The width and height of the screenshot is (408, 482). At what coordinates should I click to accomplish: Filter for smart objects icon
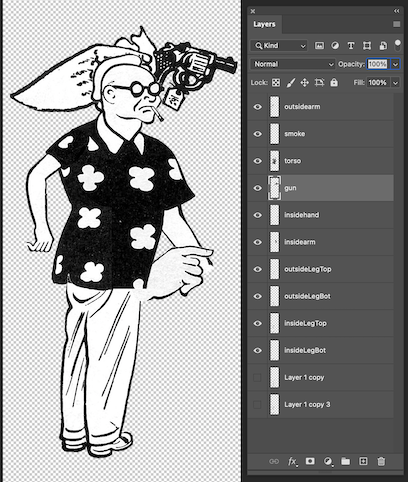tap(383, 46)
